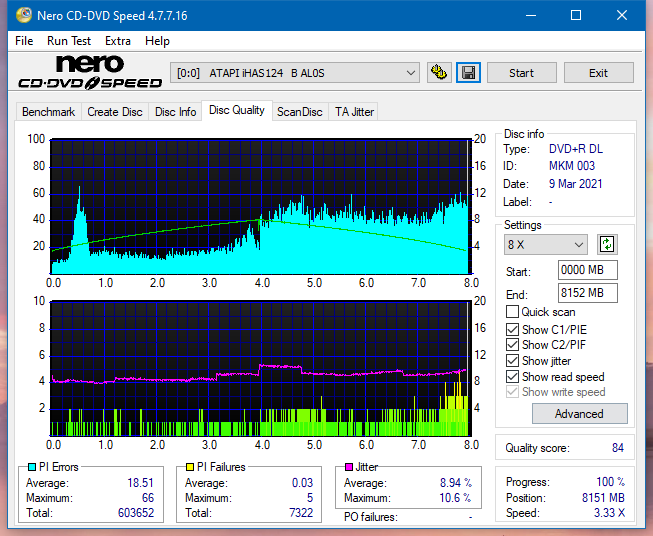Click the Quality score value 84
653x536 pixels.
(x=618, y=448)
